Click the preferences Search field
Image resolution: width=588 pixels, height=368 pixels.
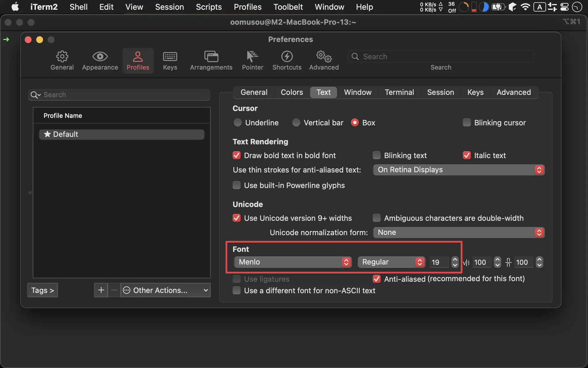pos(441,56)
